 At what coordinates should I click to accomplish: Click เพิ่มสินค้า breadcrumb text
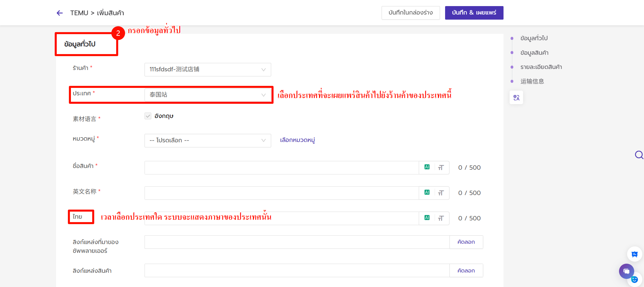pyautogui.click(x=110, y=13)
